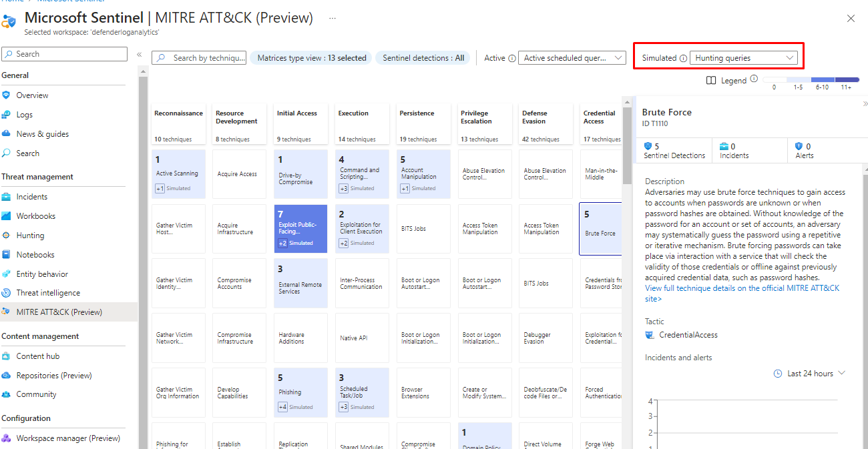Expand the Last 24 hours time range
Viewport: 868px width, 449px height.
[809, 374]
